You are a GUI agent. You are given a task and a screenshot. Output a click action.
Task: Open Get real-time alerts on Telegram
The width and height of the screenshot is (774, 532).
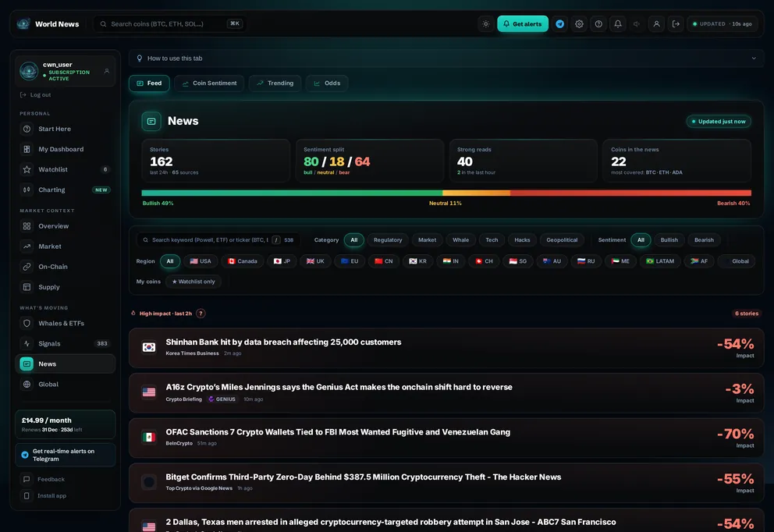click(x=66, y=455)
